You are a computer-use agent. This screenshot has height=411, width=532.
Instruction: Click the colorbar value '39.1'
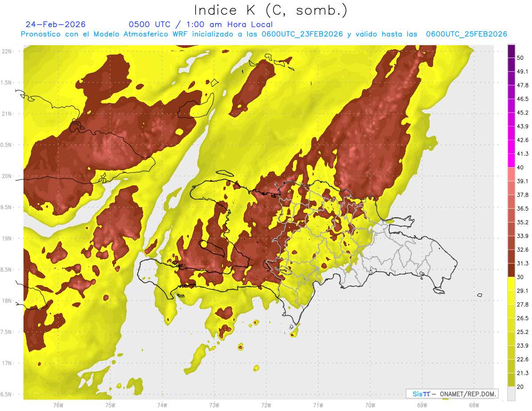(523, 181)
